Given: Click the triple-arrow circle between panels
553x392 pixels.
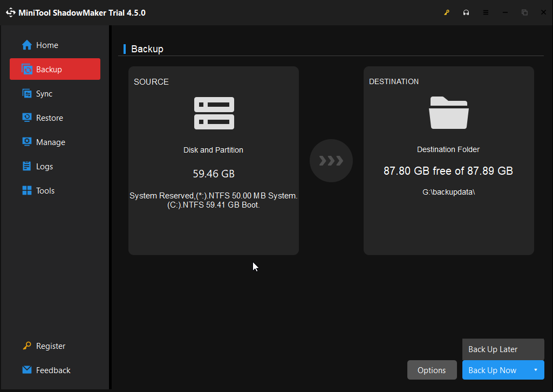Looking at the screenshot, I should coord(331,161).
